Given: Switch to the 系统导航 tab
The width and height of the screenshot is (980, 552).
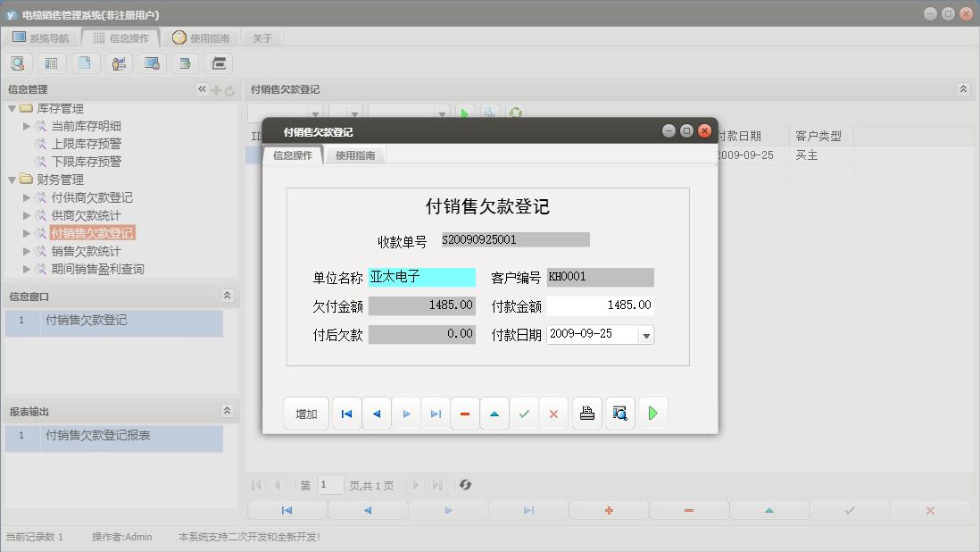Looking at the screenshot, I should coord(44,38).
